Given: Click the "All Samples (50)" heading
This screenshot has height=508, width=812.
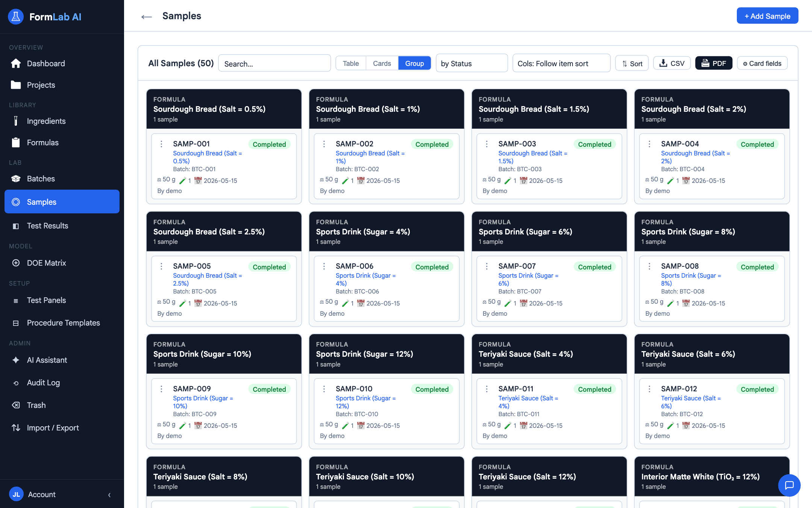Looking at the screenshot, I should click(181, 63).
